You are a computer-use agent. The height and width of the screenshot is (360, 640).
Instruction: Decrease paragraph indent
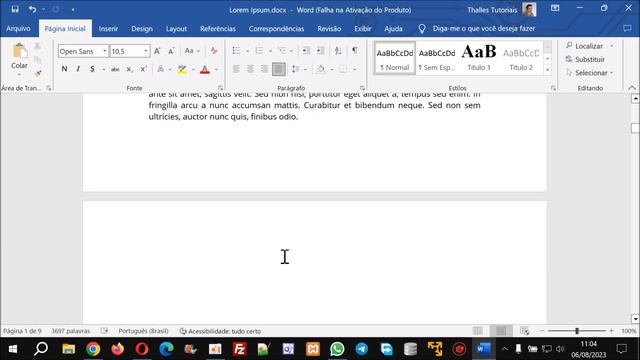click(305, 51)
